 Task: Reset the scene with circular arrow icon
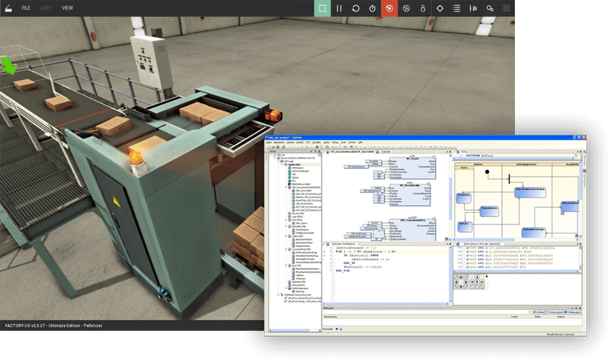(x=356, y=8)
